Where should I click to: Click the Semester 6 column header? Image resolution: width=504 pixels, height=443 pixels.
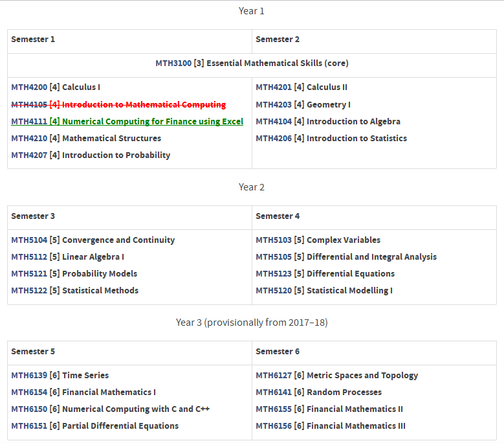click(278, 352)
